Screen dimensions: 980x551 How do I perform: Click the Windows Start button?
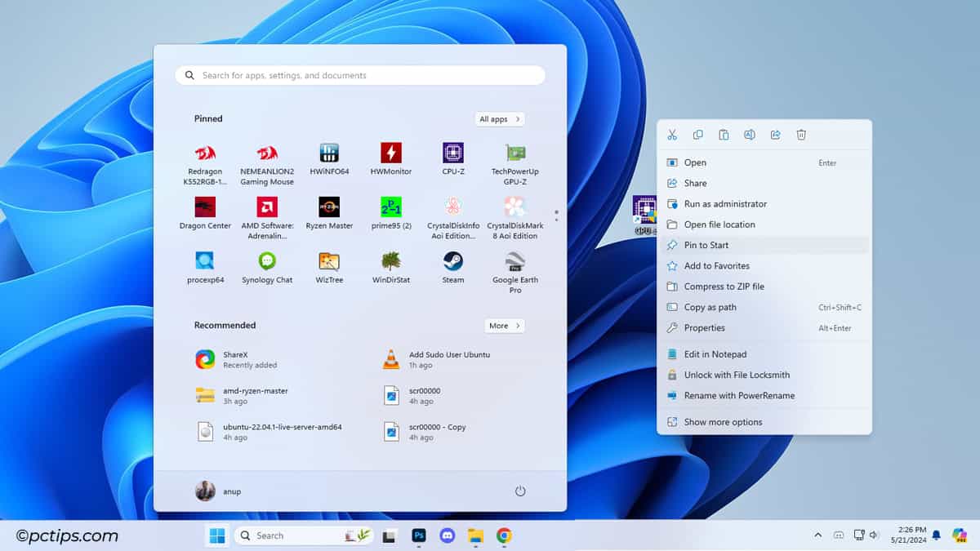tap(217, 535)
